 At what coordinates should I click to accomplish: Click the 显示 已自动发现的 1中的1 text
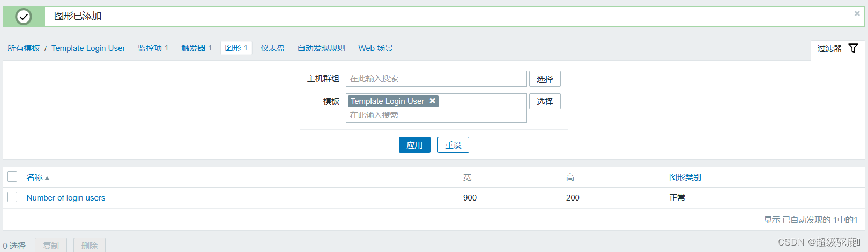tap(811, 220)
